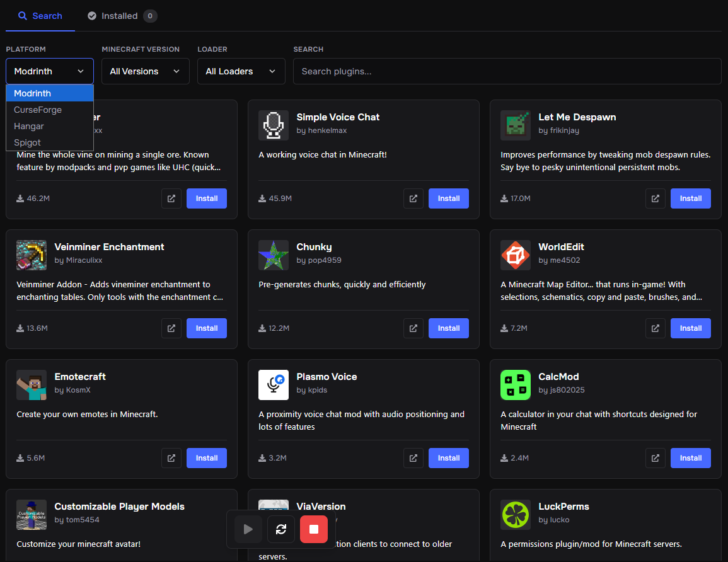Open the All Loaders dropdown
The width and height of the screenshot is (728, 562).
coord(241,71)
